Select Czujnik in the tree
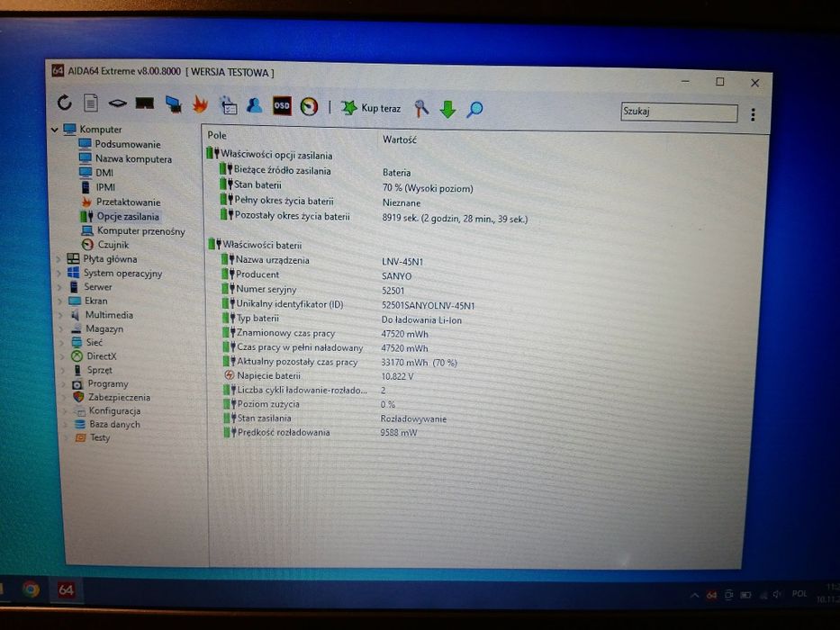This screenshot has width=840, height=630. (x=113, y=245)
